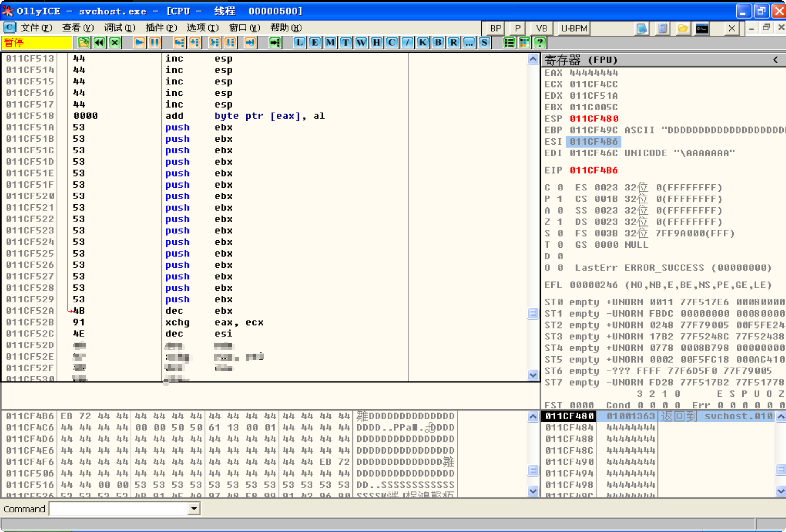786x532 pixels.
Task: Click the Restart program (rewind) icon
Action: point(99,43)
